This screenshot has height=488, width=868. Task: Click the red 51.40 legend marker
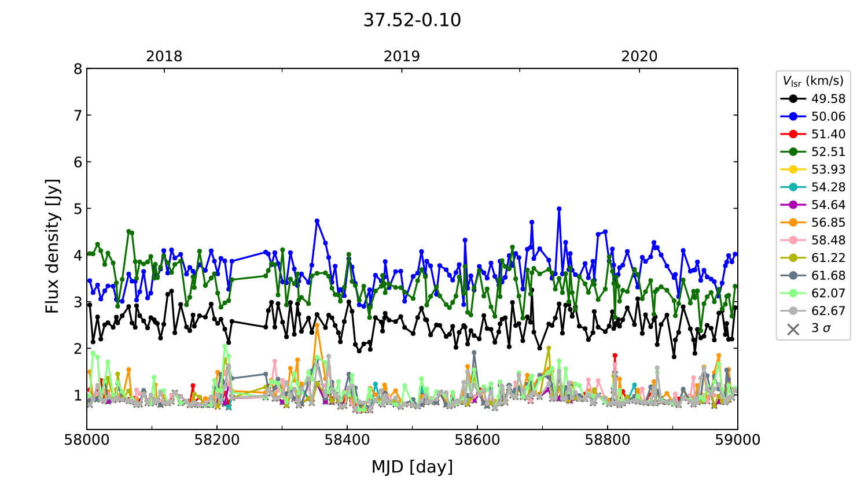(x=793, y=134)
